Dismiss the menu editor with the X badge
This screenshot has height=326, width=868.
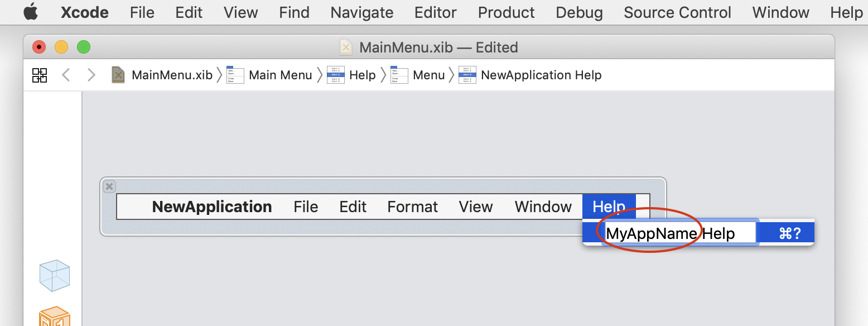109,186
